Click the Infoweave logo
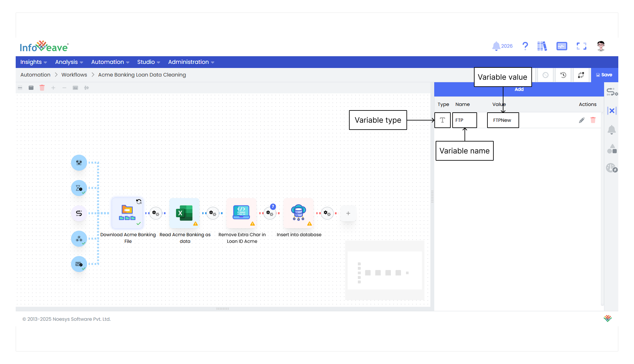 [x=44, y=46]
